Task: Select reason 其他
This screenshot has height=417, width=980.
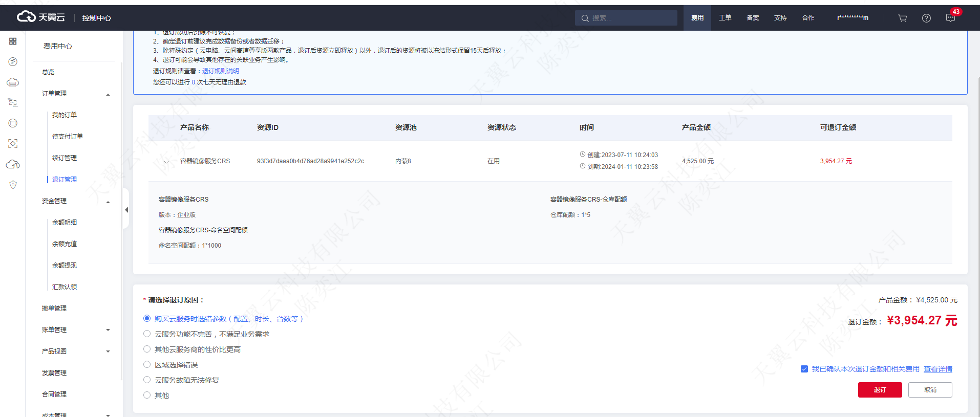Action: pyautogui.click(x=147, y=395)
